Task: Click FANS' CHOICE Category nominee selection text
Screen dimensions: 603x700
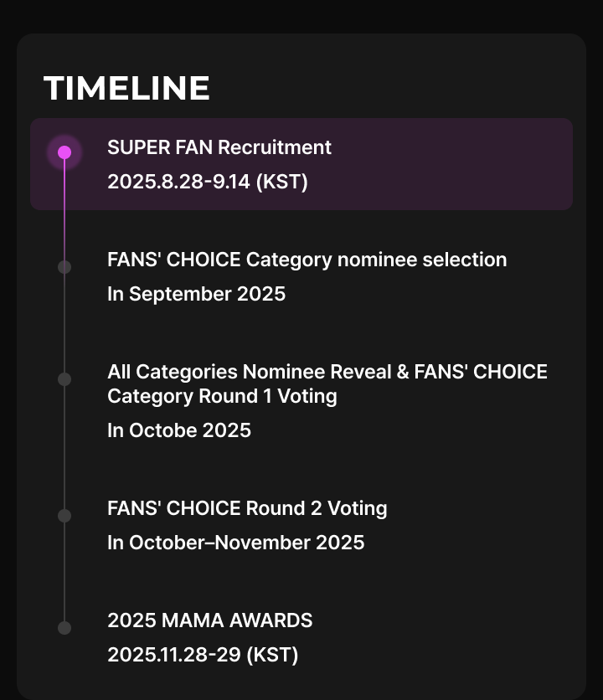Action: click(307, 260)
